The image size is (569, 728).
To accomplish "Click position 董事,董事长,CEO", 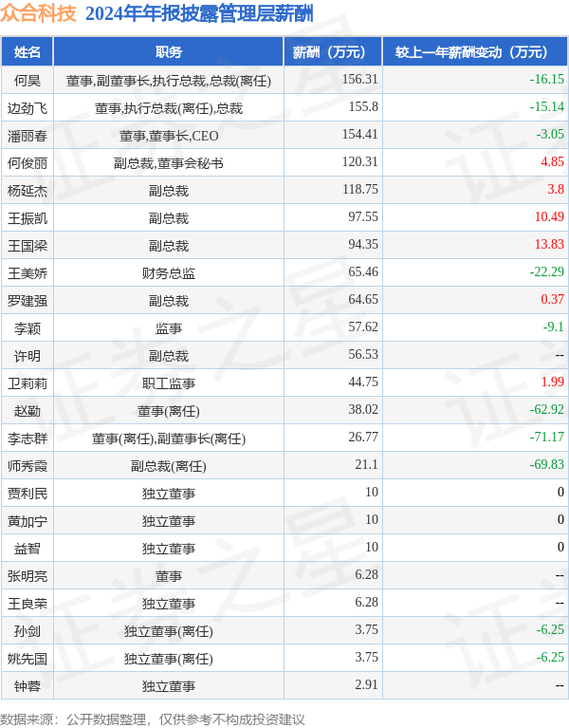I will point(169,136).
